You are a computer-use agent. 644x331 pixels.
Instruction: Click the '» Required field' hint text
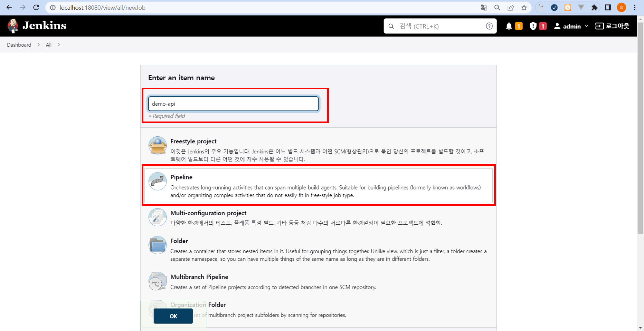click(x=166, y=116)
